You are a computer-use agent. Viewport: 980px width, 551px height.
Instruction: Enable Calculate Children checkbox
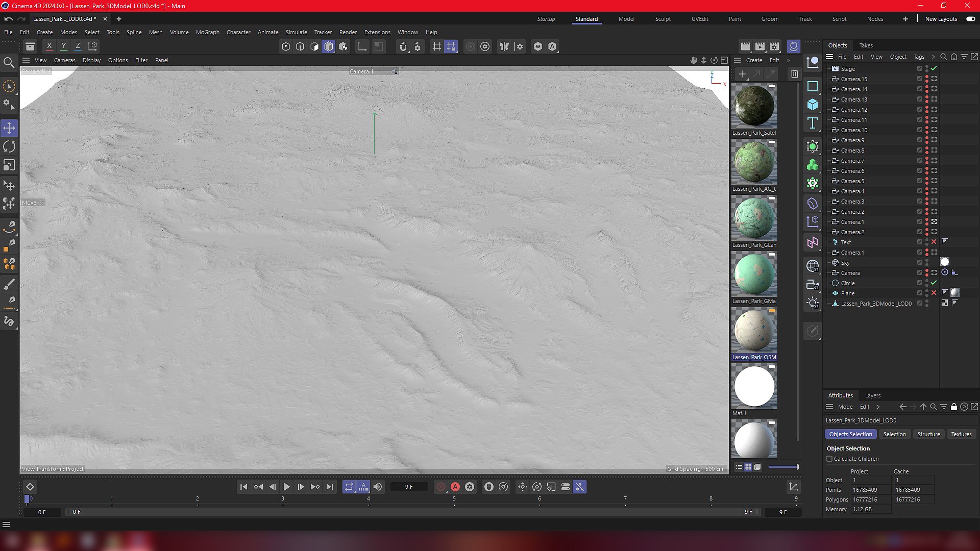829,459
